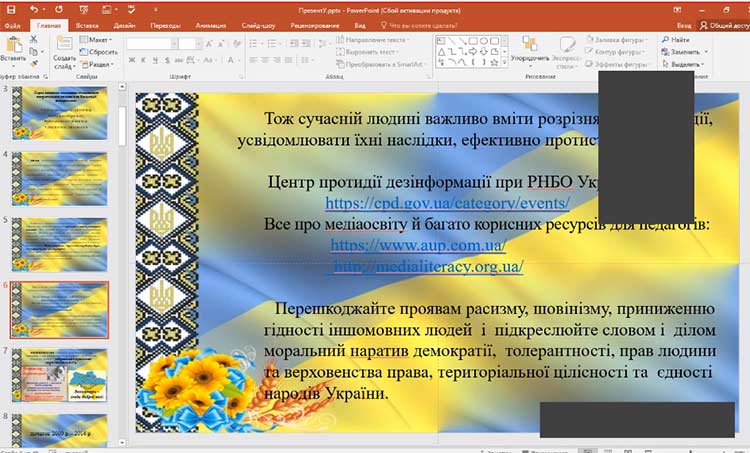Screen dimensions: 750x453
Task: Undo the last action
Action: (33, 8)
